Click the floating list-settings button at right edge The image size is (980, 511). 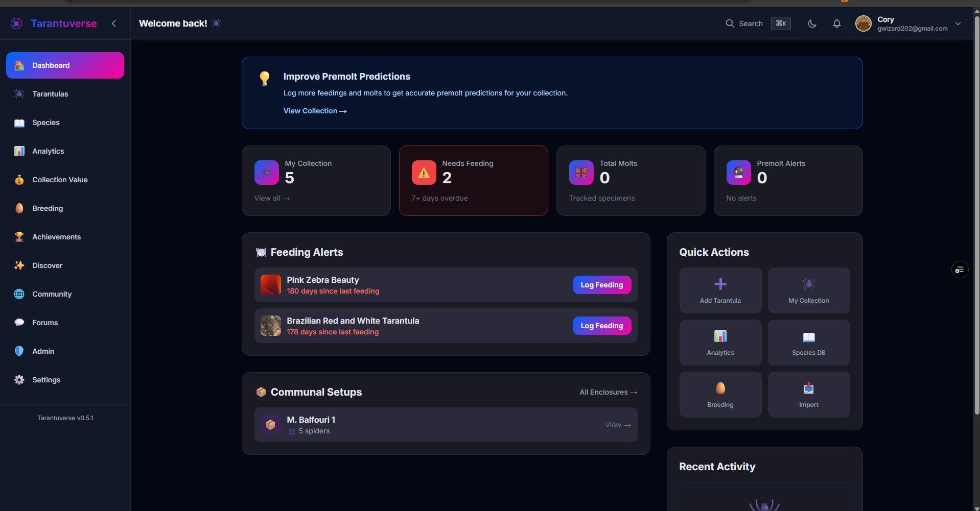point(960,270)
